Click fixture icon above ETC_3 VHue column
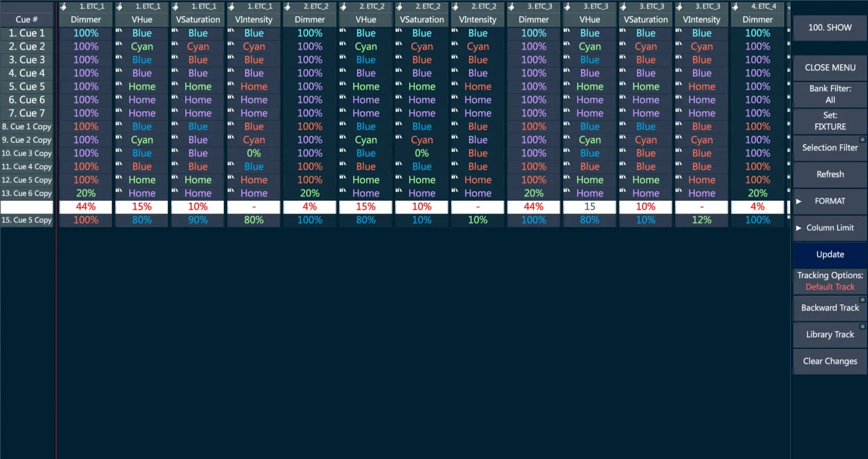868x459 pixels. 567,7
